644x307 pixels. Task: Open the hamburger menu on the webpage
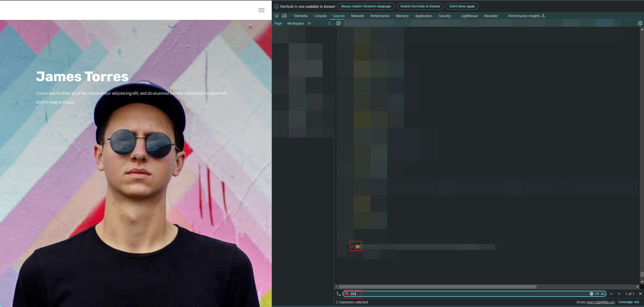tap(261, 10)
